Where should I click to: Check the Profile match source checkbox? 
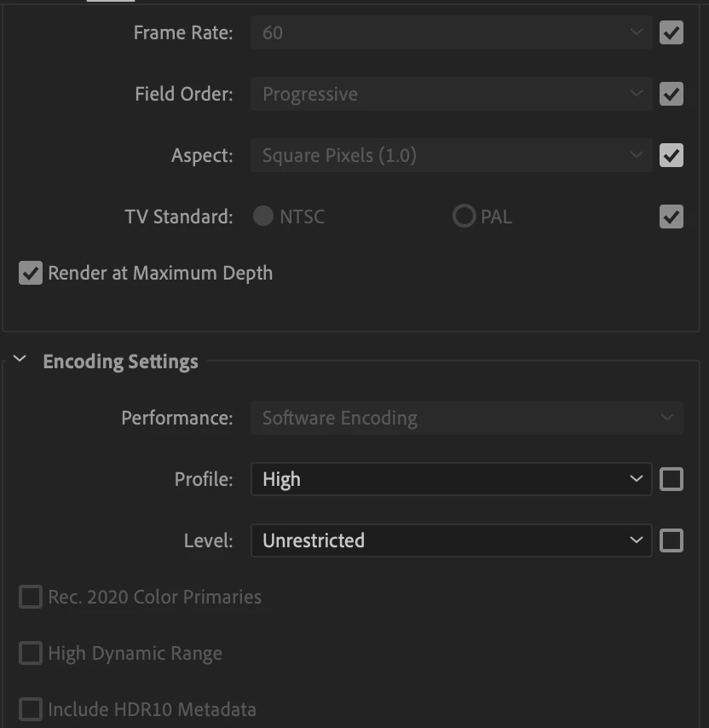click(672, 479)
